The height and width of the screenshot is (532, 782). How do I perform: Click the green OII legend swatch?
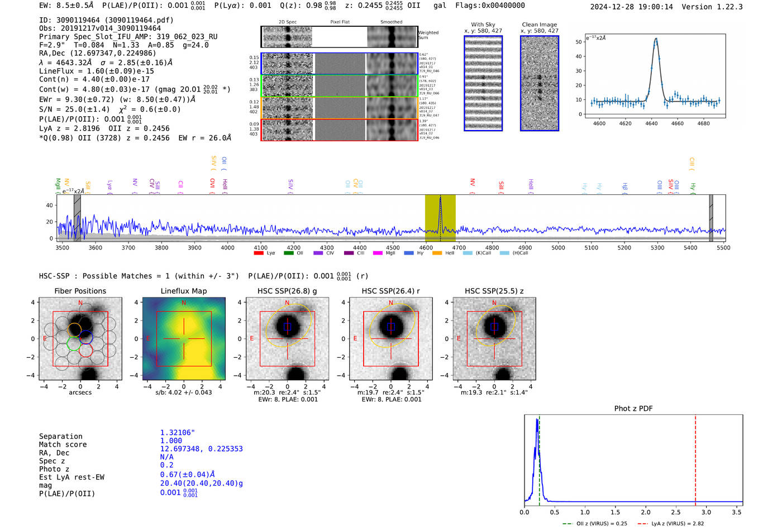[x=288, y=253]
